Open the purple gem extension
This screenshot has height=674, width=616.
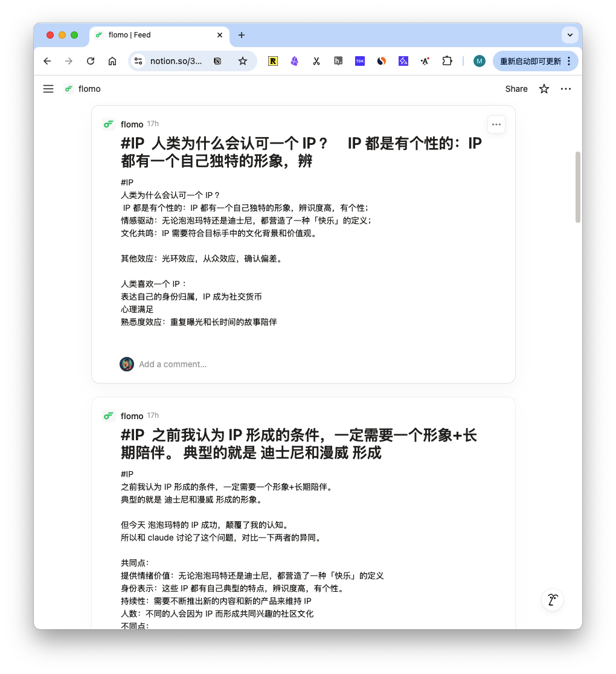coord(295,61)
